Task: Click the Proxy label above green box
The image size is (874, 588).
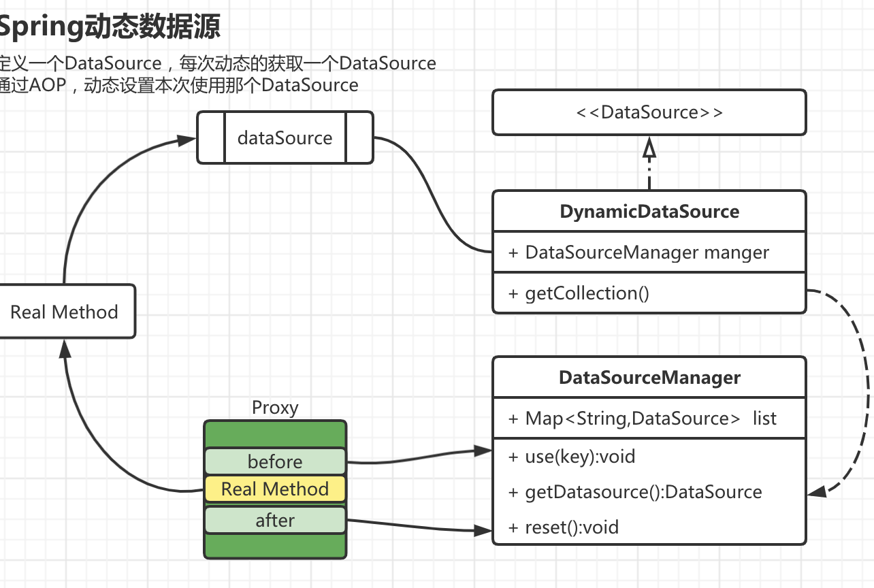Action: pyautogui.click(x=275, y=408)
